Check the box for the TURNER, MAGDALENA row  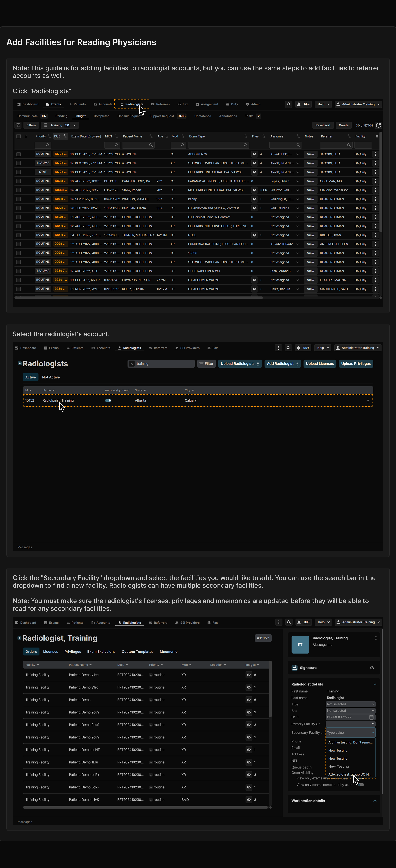(x=18, y=235)
